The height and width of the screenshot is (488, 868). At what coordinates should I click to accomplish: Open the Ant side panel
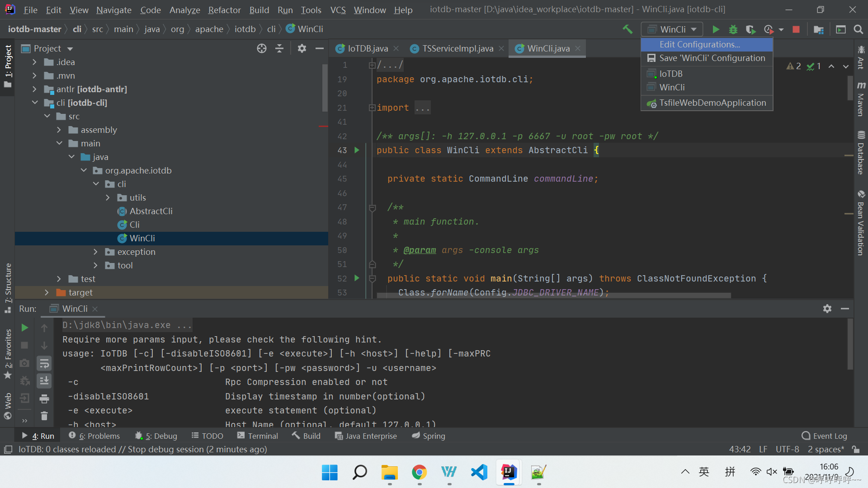coord(861,57)
